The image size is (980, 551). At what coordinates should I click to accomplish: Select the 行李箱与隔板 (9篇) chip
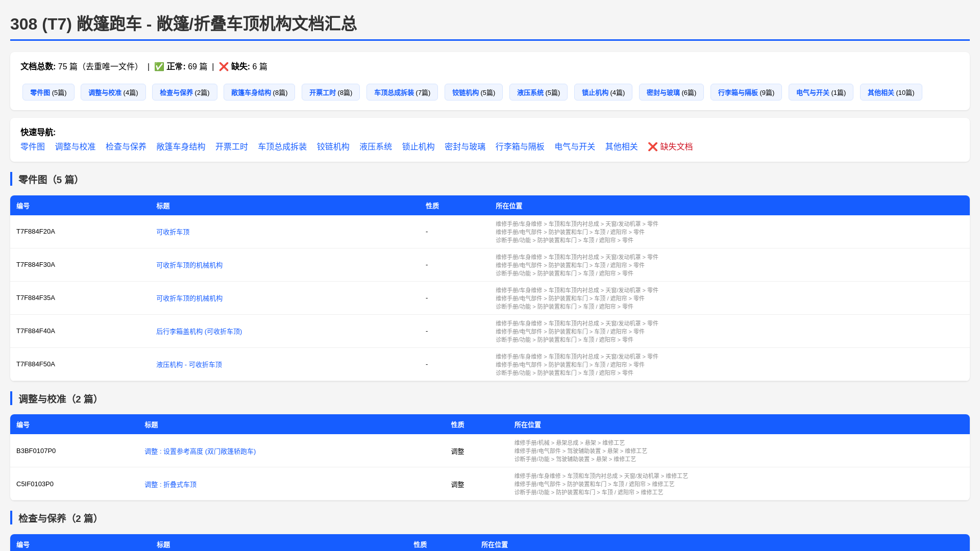click(x=746, y=92)
